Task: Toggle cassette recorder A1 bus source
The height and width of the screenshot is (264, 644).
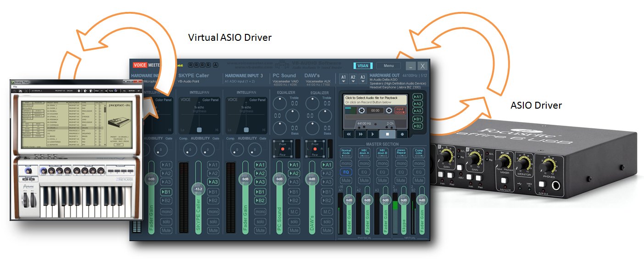Action: tap(417, 97)
